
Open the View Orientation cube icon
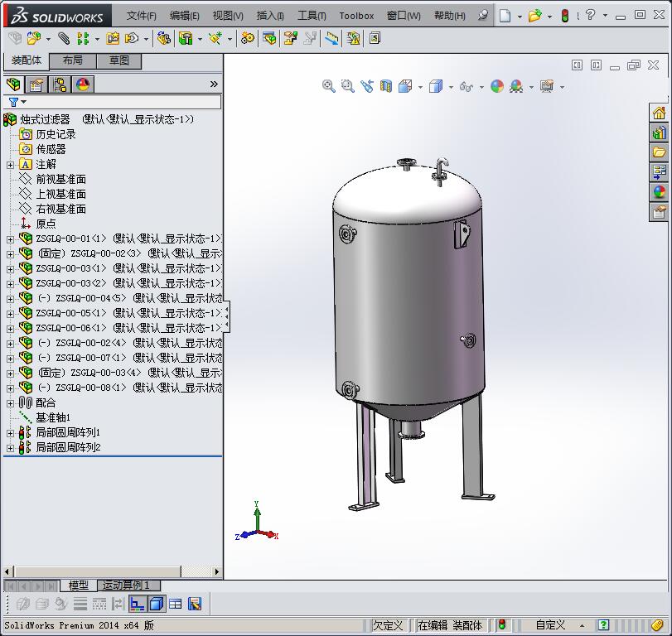tap(404, 86)
